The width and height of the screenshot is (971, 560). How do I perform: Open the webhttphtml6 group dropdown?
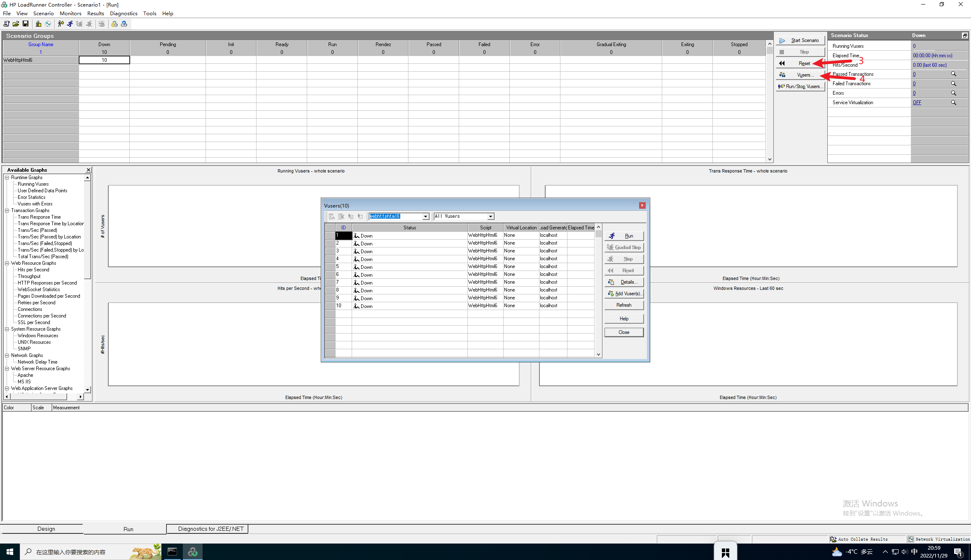(425, 217)
